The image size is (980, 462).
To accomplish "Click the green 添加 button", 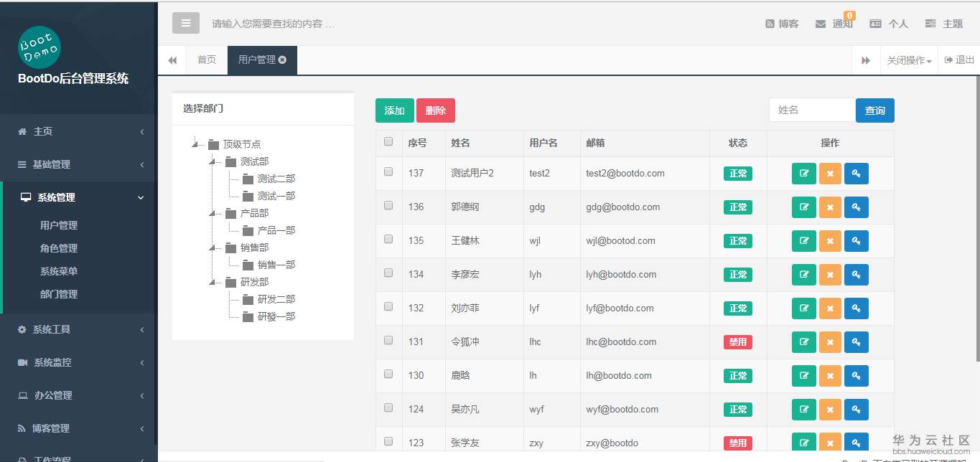I will tap(394, 110).
